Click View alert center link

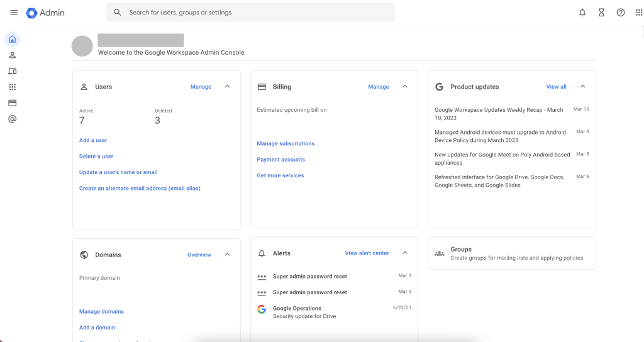pos(367,253)
